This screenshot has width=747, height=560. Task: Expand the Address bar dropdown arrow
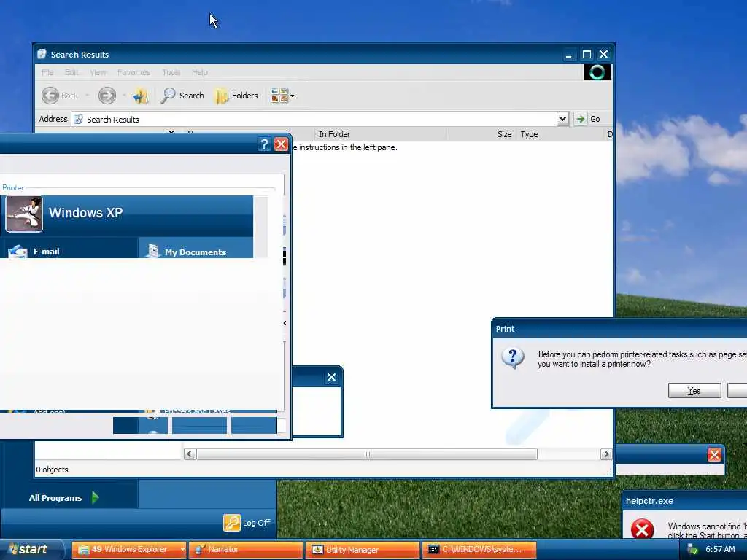click(x=562, y=119)
